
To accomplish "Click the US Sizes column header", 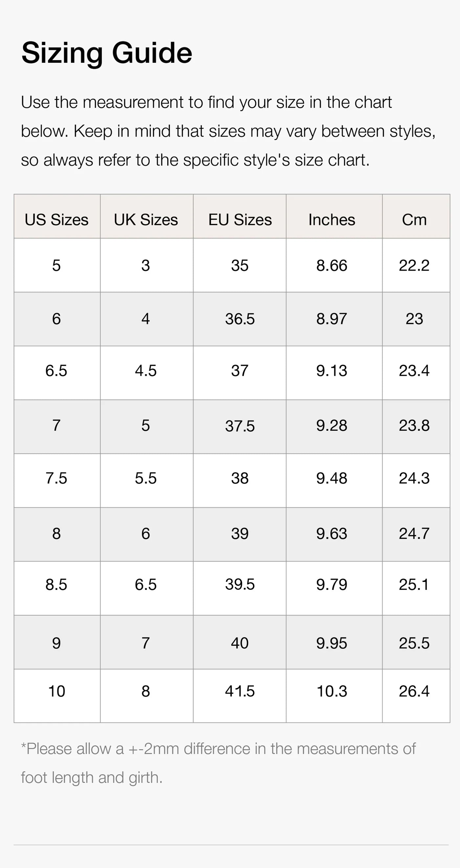I will click(x=57, y=220).
